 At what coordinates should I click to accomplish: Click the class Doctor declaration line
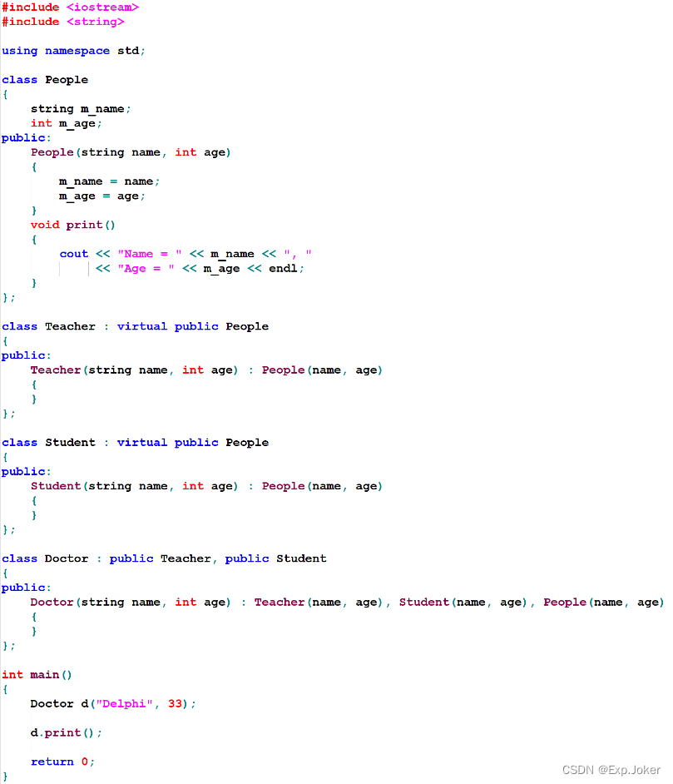pyautogui.click(x=164, y=558)
